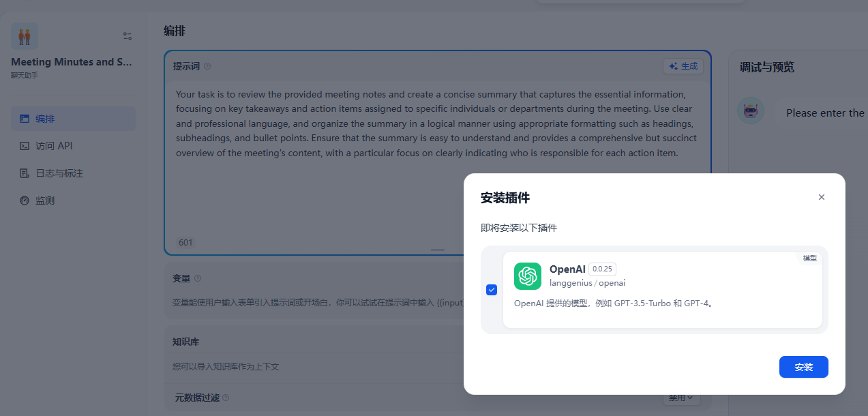868x416 pixels.
Task: Click the langgenius / openai text
Action: [x=587, y=283]
